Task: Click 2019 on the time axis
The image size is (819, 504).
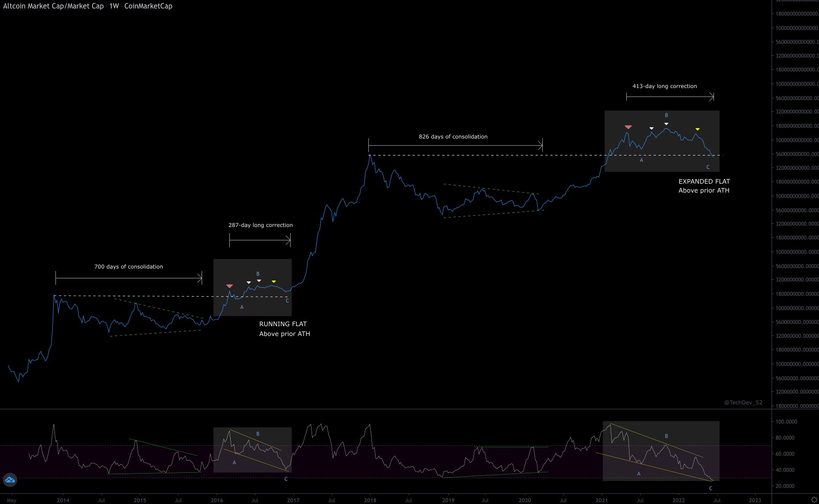Action: [x=448, y=500]
